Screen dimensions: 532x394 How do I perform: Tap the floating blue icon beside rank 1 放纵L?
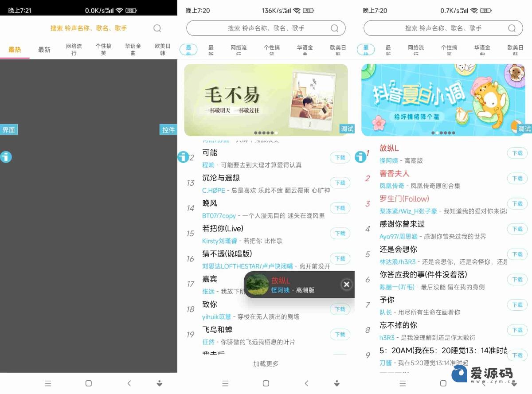(x=360, y=156)
